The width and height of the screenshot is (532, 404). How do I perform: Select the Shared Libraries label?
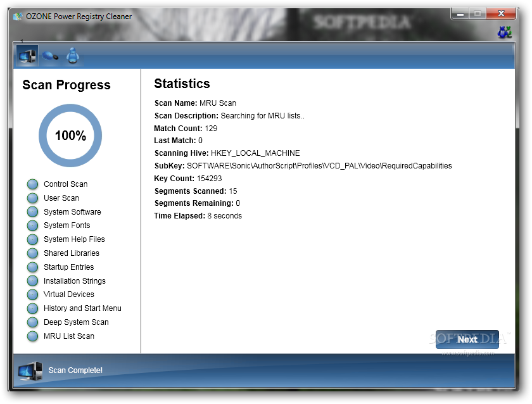72,253
